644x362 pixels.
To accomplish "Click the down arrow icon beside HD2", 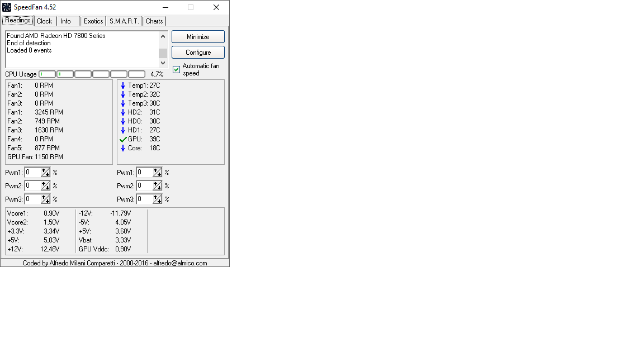I will [123, 112].
